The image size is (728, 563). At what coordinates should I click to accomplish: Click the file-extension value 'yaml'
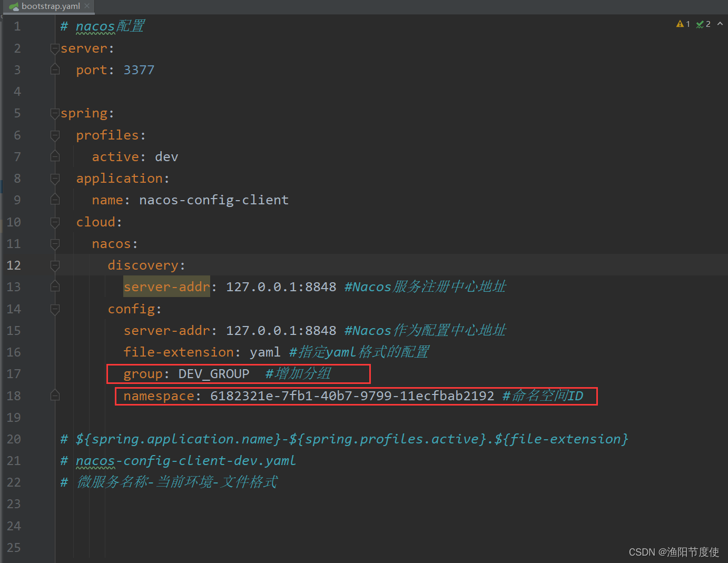coord(265,352)
